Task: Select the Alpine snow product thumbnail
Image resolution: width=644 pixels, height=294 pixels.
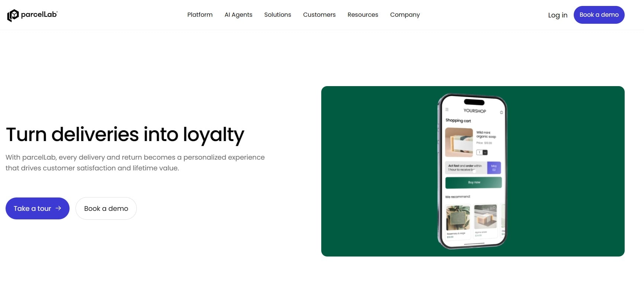Action: click(486, 216)
